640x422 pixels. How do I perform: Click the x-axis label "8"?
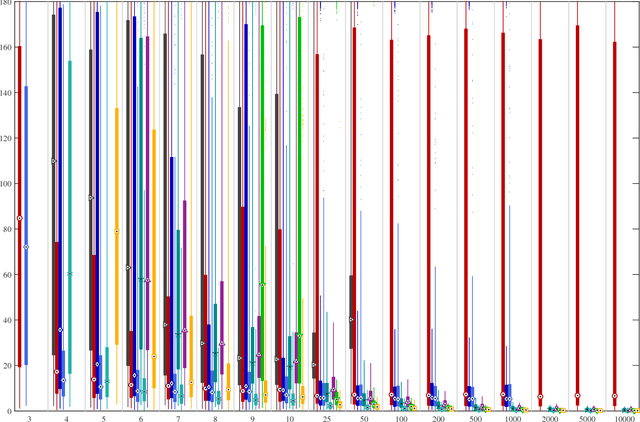tap(215, 419)
